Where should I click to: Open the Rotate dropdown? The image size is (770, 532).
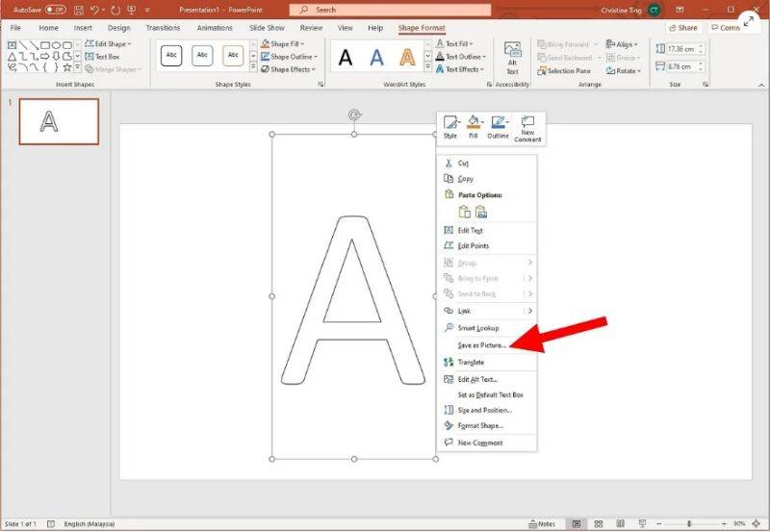click(624, 71)
